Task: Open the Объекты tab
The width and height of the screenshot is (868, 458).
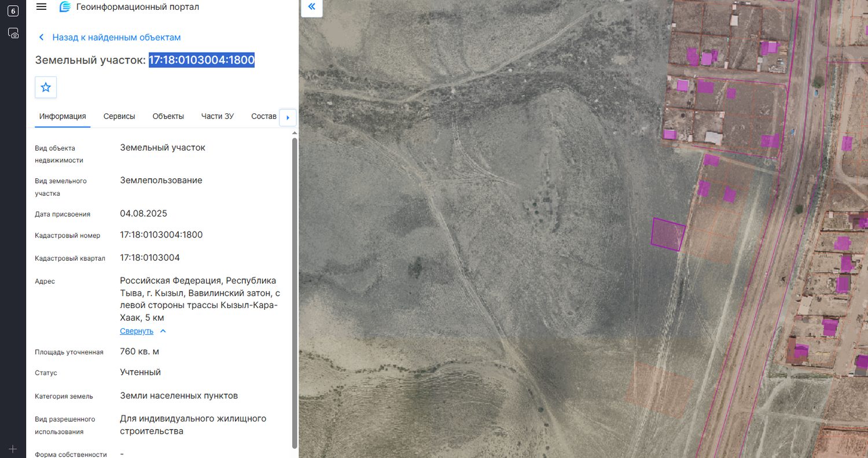Action: pyautogui.click(x=168, y=116)
